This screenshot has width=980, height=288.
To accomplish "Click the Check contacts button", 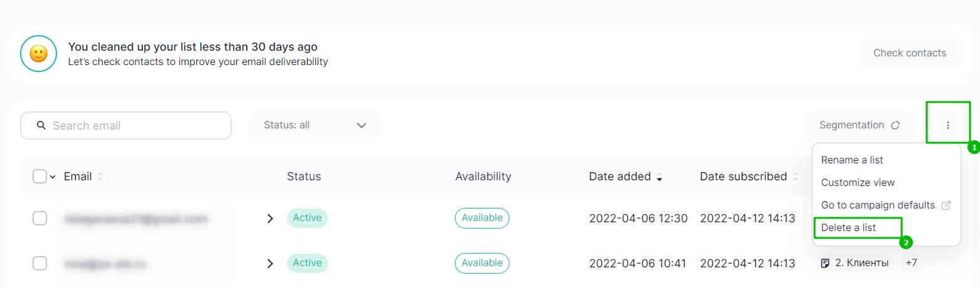I will (909, 53).
